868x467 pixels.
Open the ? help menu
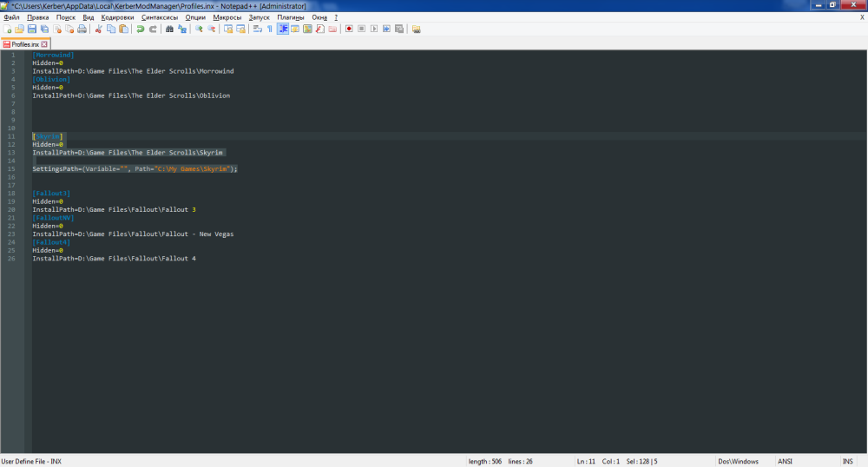point(335,17)
